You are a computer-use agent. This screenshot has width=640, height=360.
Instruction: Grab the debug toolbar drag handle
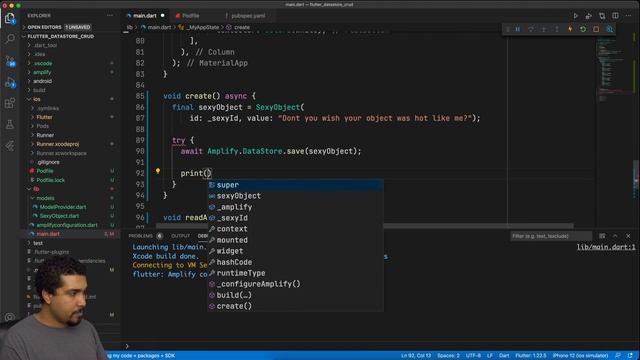pos(507,29)
